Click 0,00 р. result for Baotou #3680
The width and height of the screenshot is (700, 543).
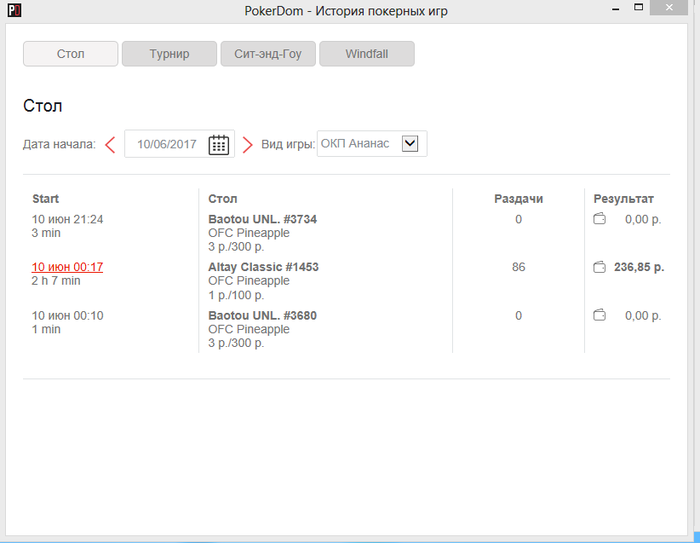(643, 316)
